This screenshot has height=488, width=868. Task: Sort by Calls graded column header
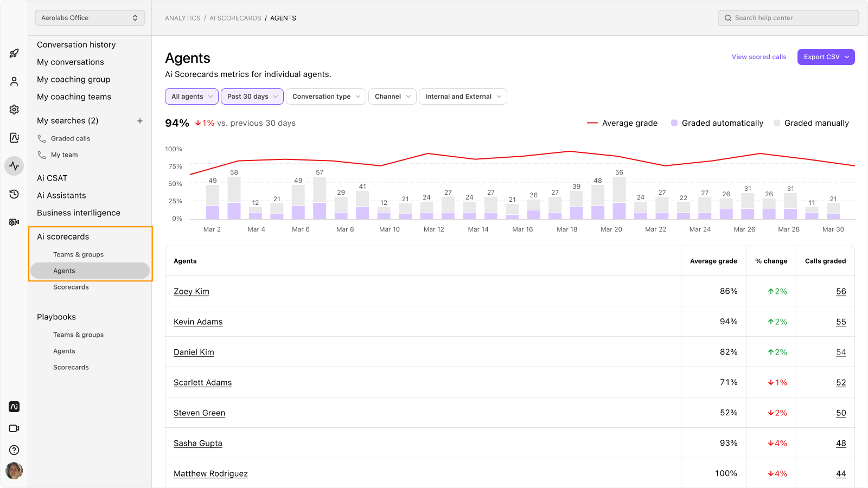[x=825, y=261]
